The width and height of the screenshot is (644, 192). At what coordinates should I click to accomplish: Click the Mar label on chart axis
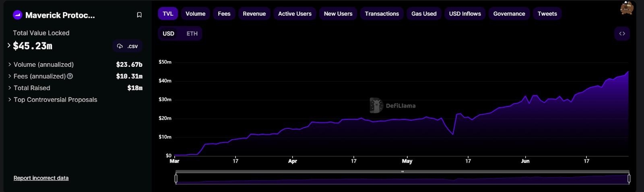[x=174, y=161]
